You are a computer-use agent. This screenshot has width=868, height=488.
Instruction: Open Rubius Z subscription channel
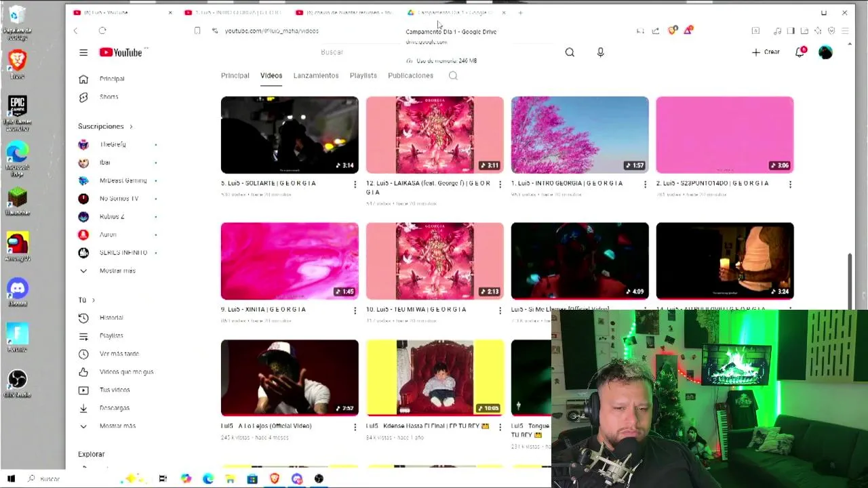point(112,217)
